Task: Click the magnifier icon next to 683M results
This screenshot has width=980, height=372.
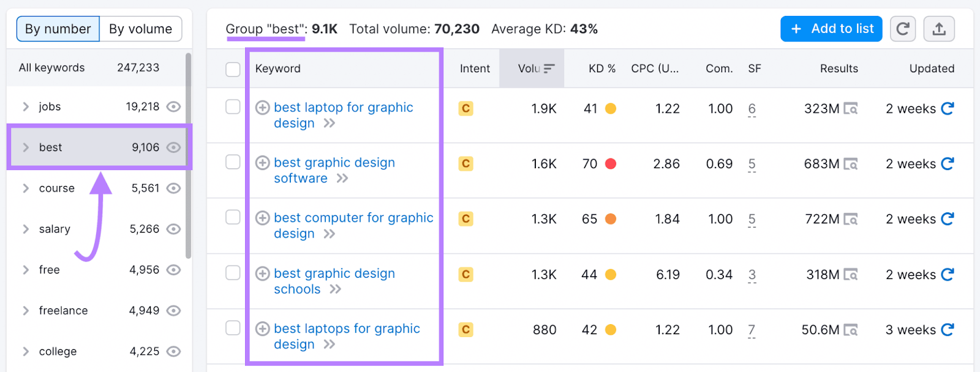Action: [x=851, y=163]
